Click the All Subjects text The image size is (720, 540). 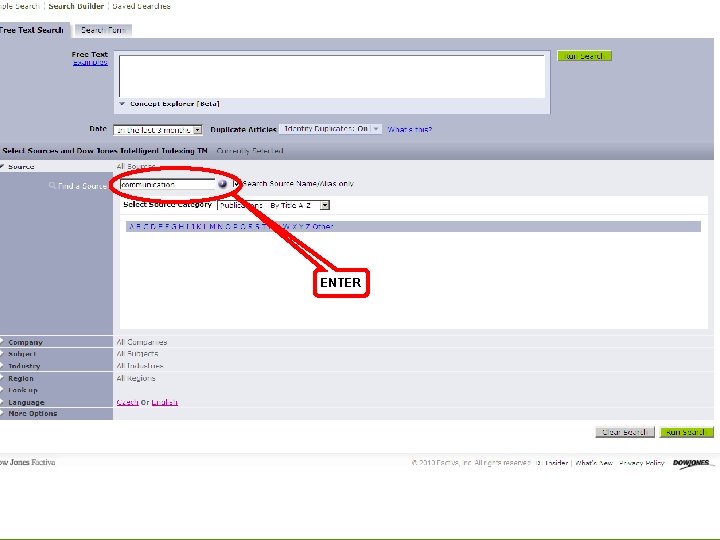[x=137, y=354]
